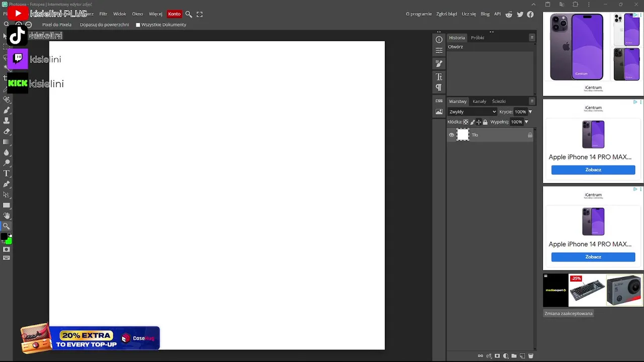The height and width of the screenshot is (362, 644).
Task: Switch to the Ścieżki tab
Action: click(x=499, y=101)
